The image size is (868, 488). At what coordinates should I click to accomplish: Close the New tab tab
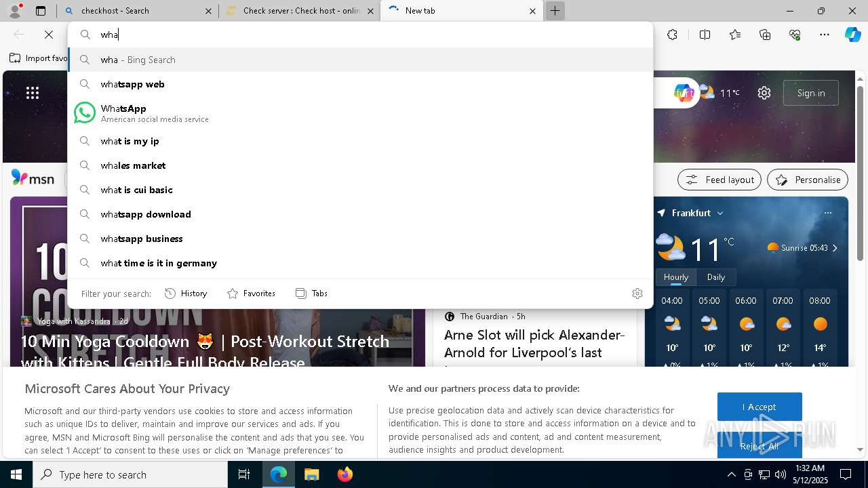click(x=532, y=11)
